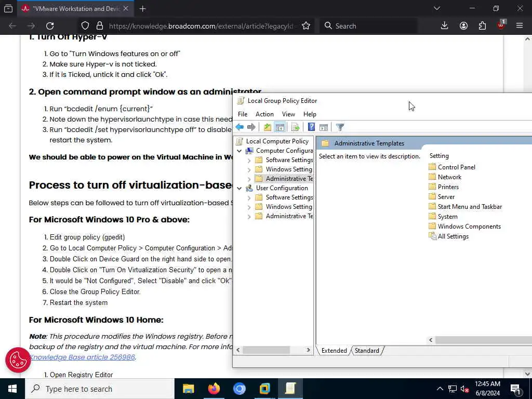Viewport: 532px width, 399px height.
Task: Open the Extensions puzzle icon
Action: coord(482,26)
